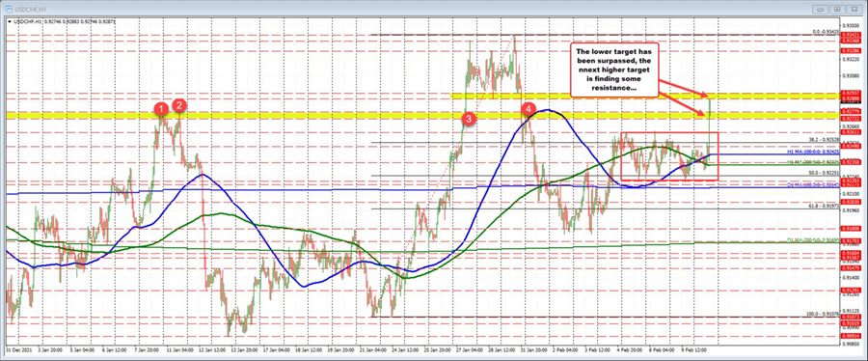The image size is (868, 361).
Task: Click the red 0.92722 price level tag
Action: click(x=850, y=119)
